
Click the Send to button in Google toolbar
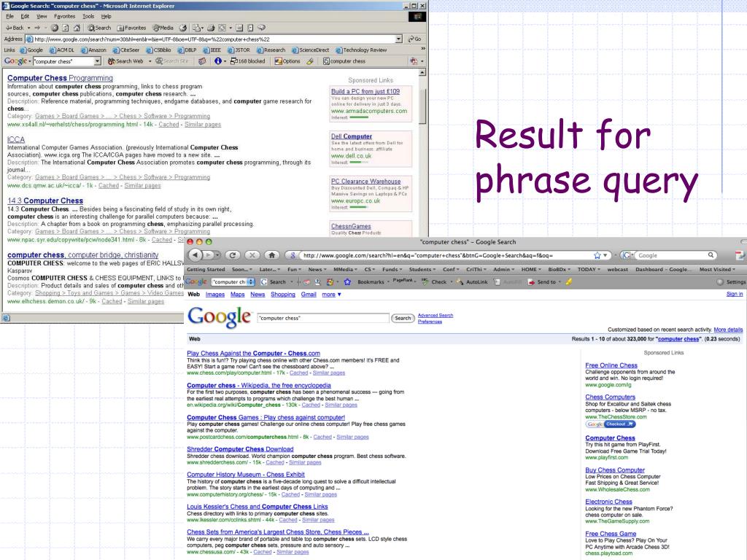[543, 282]
